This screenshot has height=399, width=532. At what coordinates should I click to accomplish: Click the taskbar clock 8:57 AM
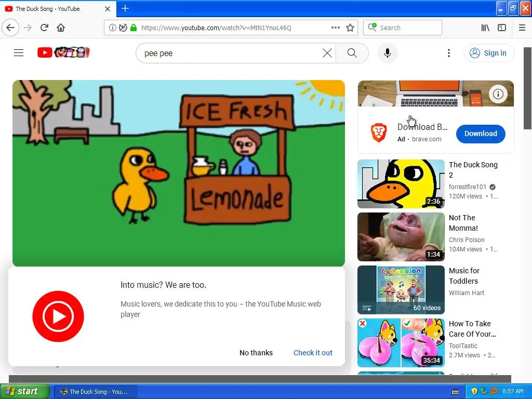513,392
